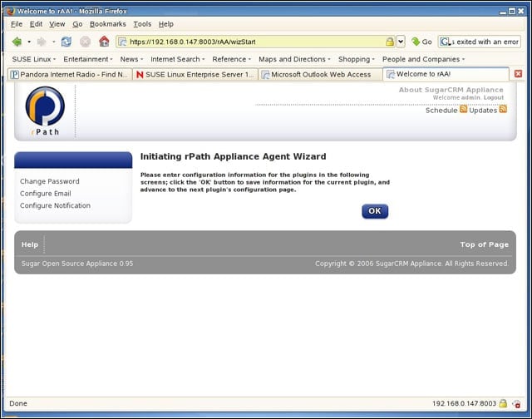
Task: Open Configure Email link
Action: (46, 194)
